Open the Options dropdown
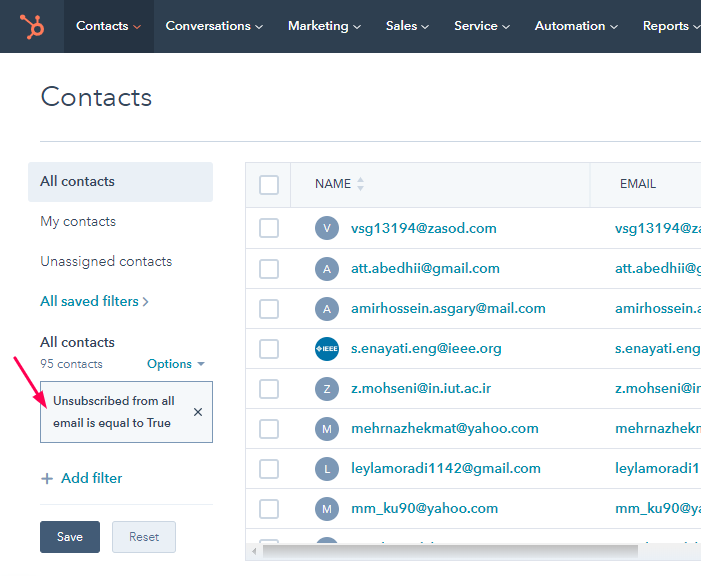The width and height of the screenshot is (701, 576). pyautogui.click(x=175, y=364)
